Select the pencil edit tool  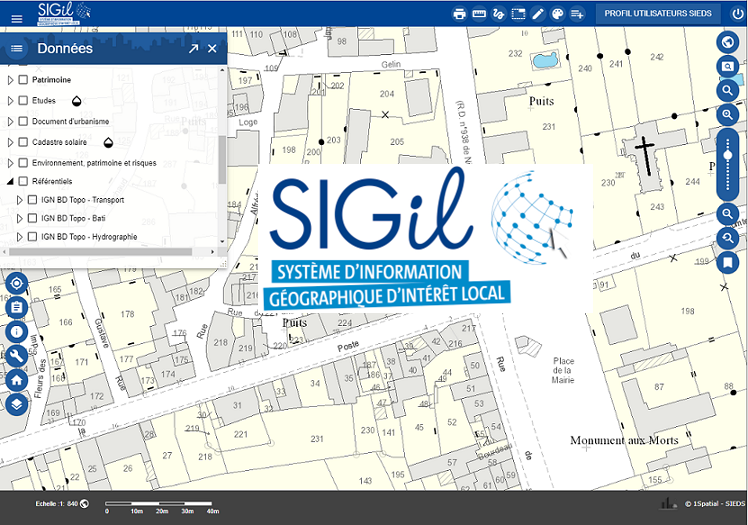pos(538,14)
